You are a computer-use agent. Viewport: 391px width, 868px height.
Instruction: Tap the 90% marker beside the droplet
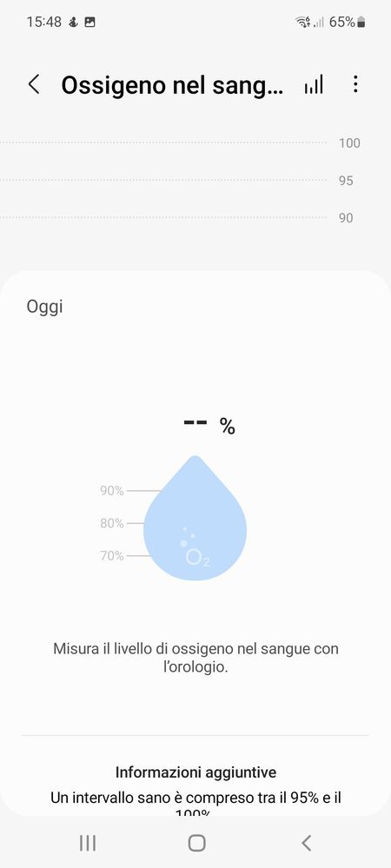(112, 490)
